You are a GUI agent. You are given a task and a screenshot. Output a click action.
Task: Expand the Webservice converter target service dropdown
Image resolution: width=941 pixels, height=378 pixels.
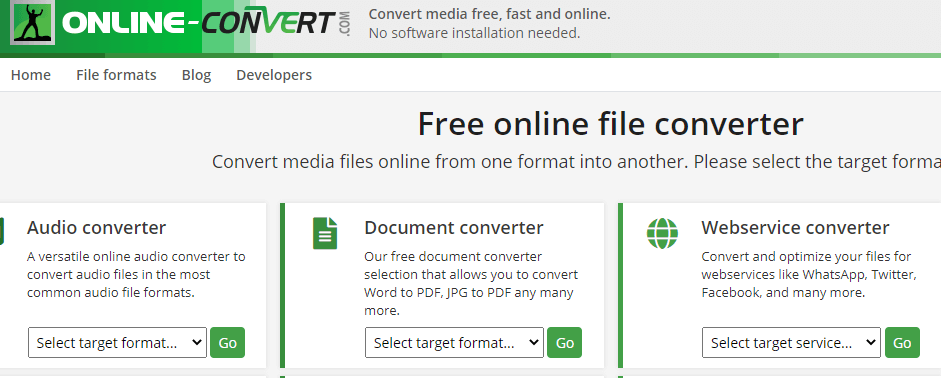pos(792,343)
